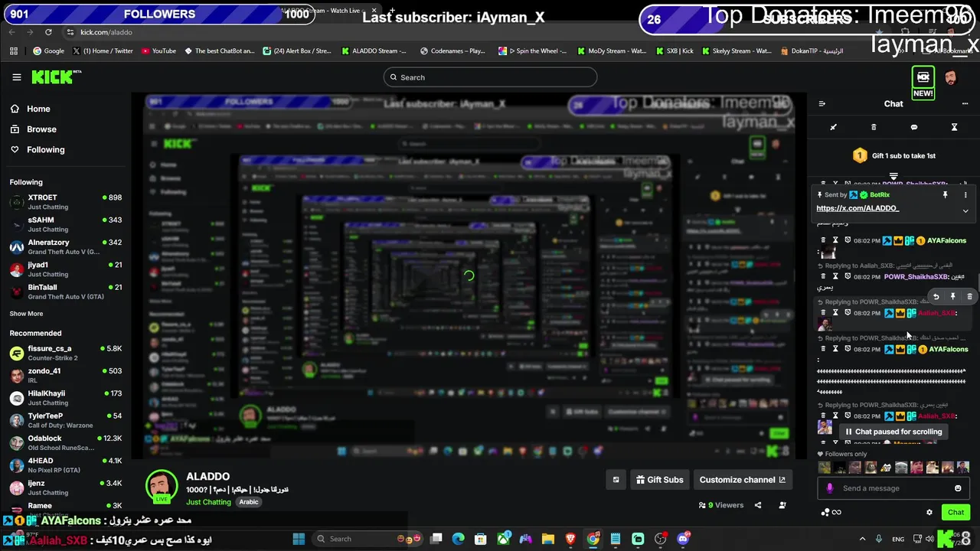
Task: Open the YouTube bookmark
Action: coord(158,51)
